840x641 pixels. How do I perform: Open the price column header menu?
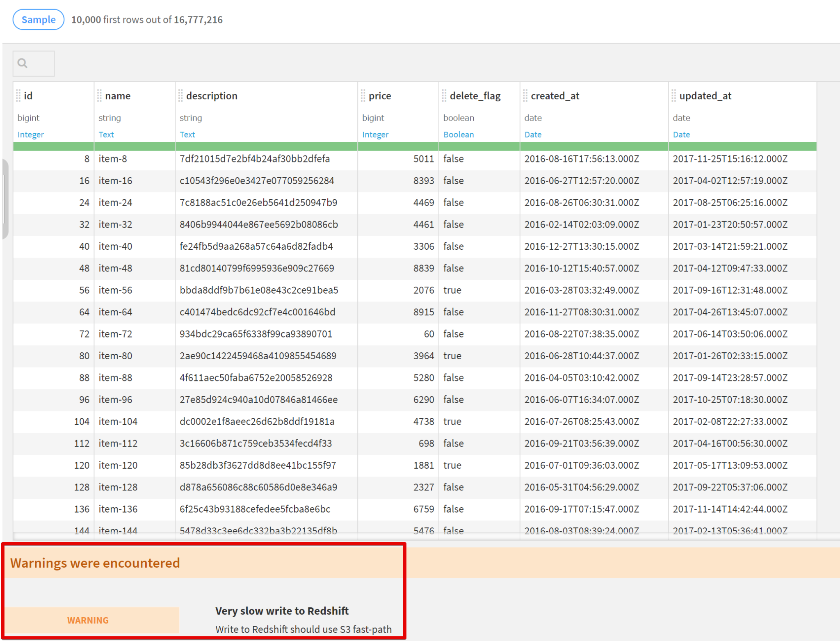[380, 96]
